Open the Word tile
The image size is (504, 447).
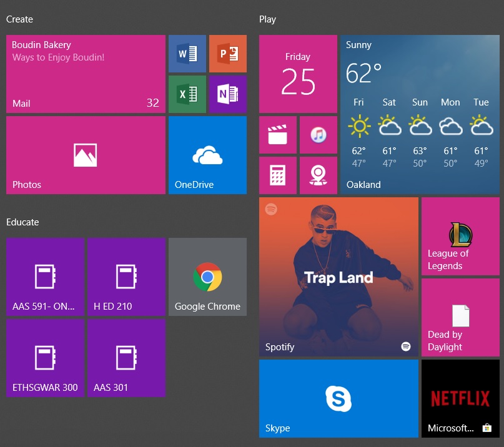[x=187, y=54]
